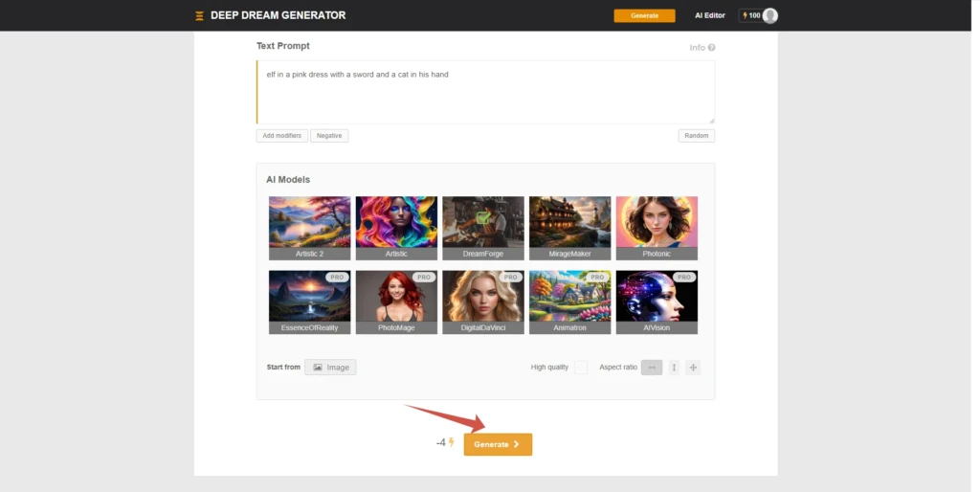
Task: Click the Deep Dream Generator title
Action: (x=278, y=15)
